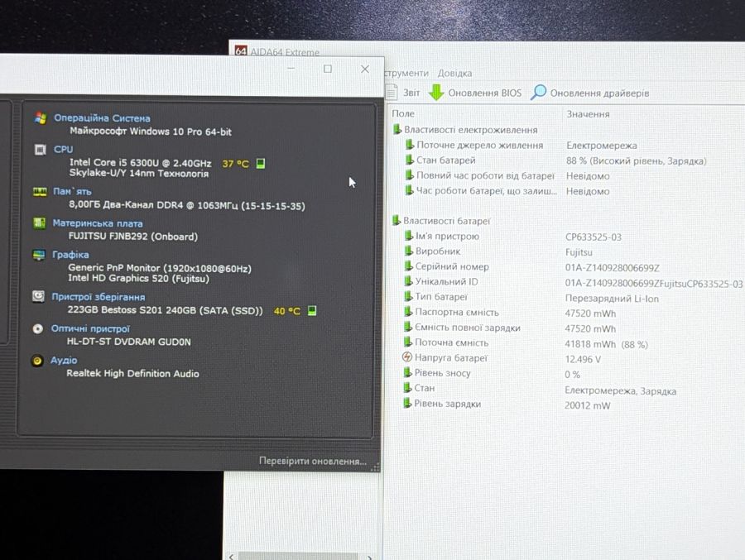
Task: Click the HL-DT-ST DVDRAM GUD0N text
Action: tap(129, 342)
